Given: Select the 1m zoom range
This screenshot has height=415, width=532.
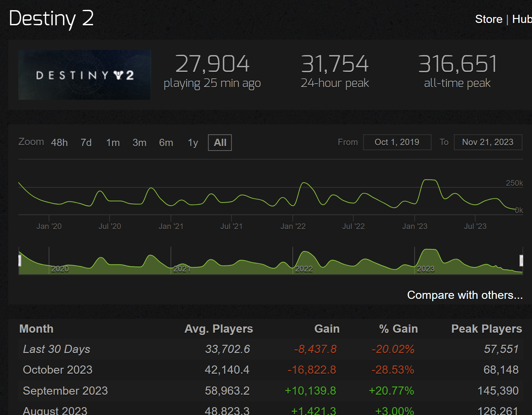Looking at the screenshot, I should (x=113, y=142).
